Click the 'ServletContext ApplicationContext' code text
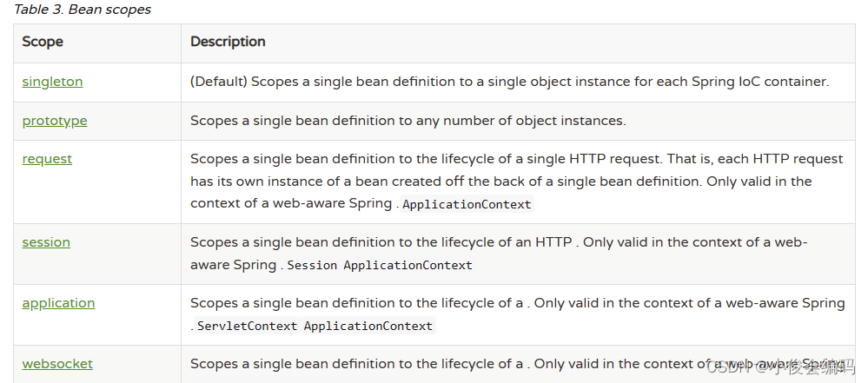The width and height of the screenshot is (868, 383). [x=315, y=326]
